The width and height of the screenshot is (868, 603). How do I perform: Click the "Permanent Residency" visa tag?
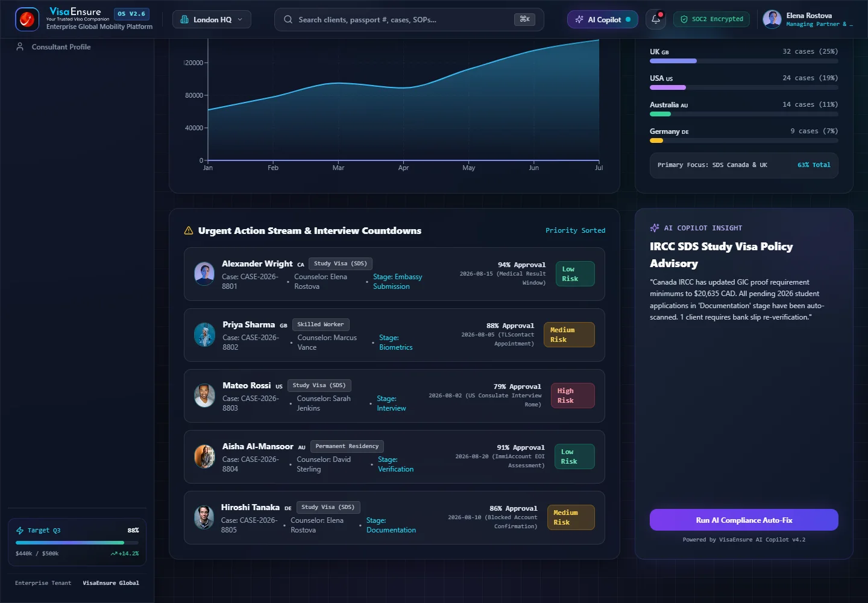pos(347,446)
